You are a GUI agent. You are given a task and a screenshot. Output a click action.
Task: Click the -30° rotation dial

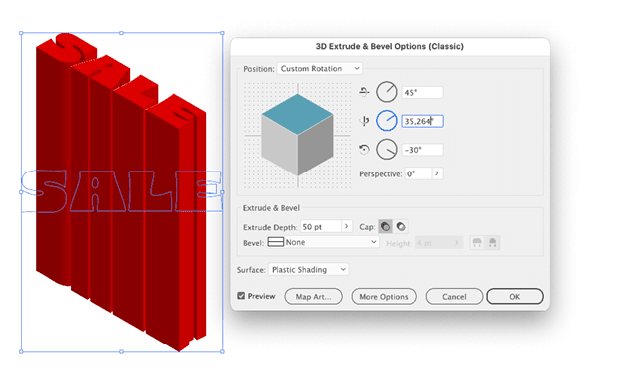point(387,150)
